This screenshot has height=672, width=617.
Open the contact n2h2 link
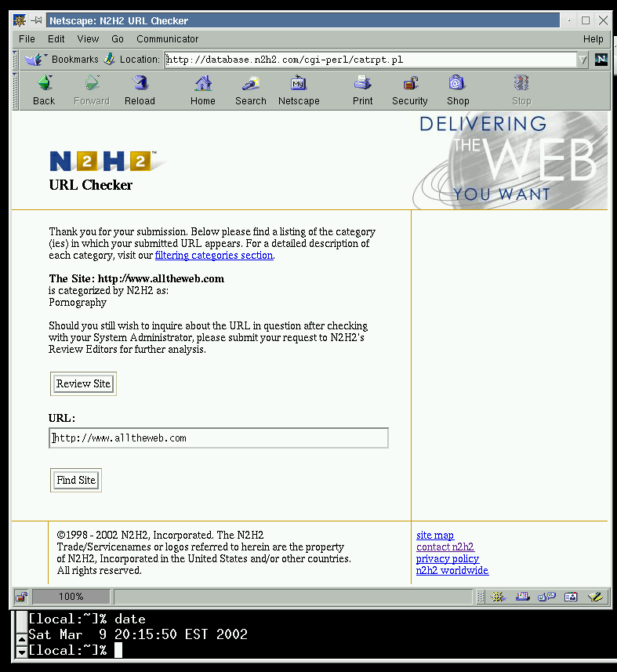[445, 547]
